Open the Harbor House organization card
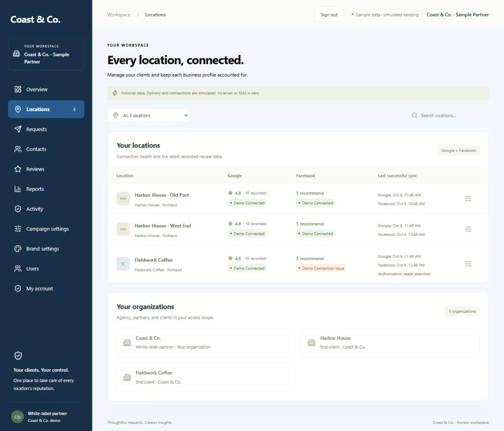504x431 pixels. pyautogui.click(x=390, y=343)
